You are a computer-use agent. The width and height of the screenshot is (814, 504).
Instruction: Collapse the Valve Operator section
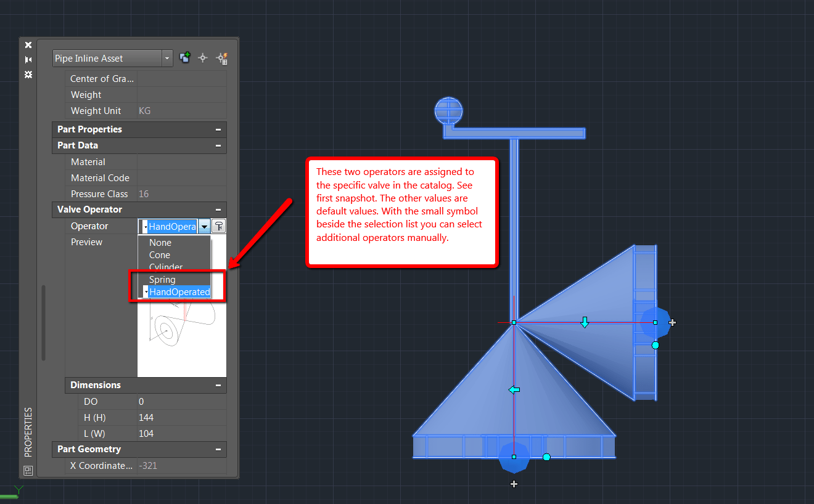pos(218,209)
